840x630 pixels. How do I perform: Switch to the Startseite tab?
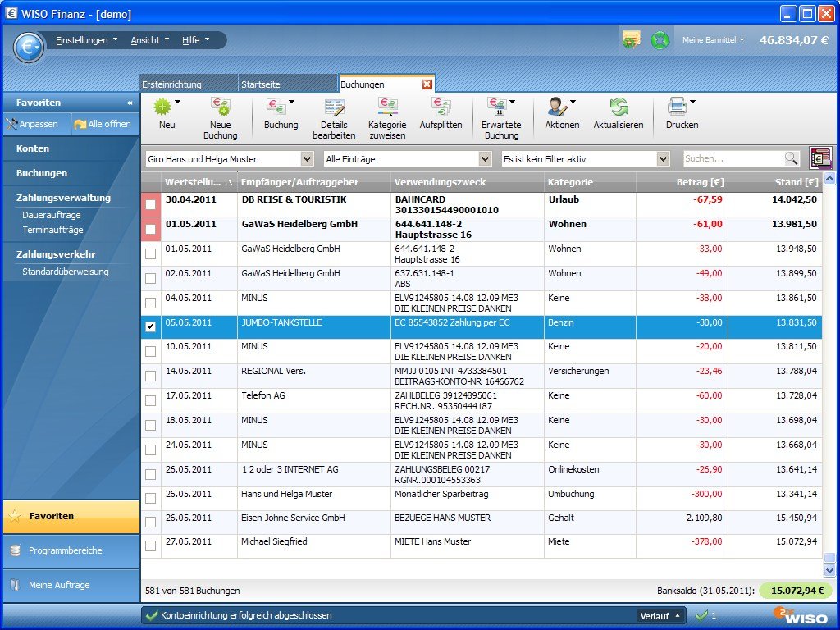coord(261,84)
